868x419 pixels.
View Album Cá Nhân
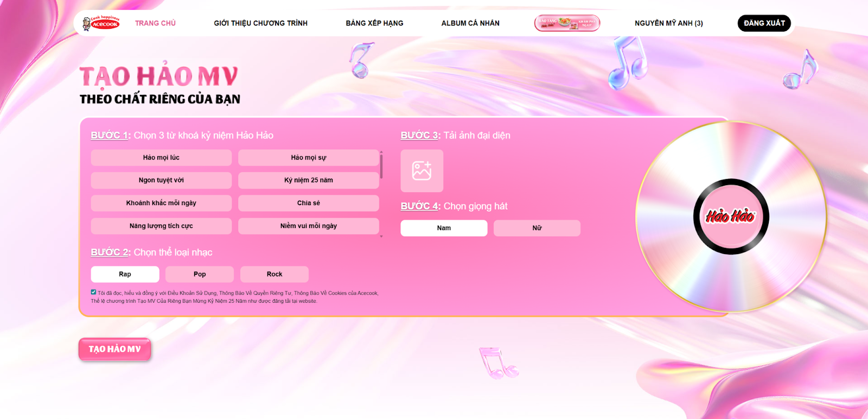[470, 23]
